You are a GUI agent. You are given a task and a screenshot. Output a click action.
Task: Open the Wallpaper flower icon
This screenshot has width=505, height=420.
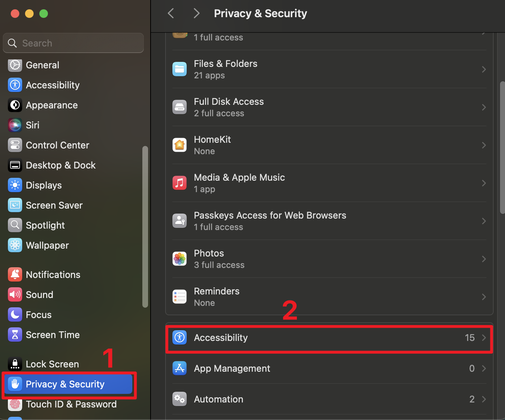coord(15,245)
